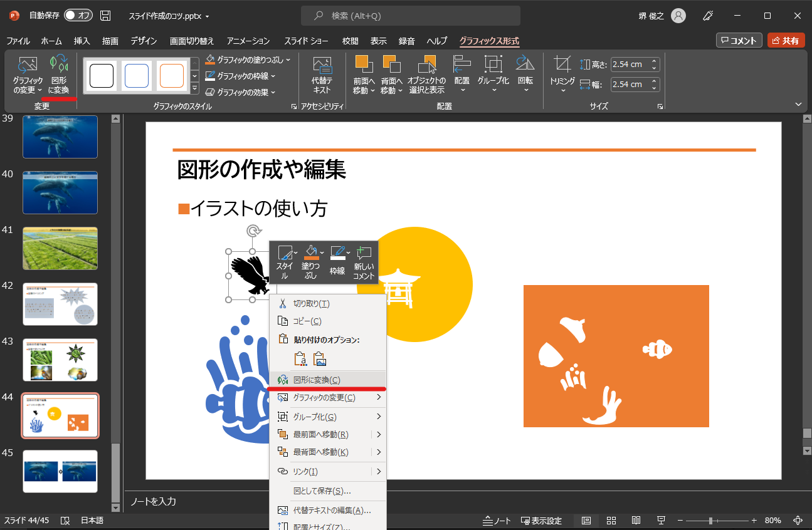Screen dimensions: 812x530
Task: Open the File tab
Action: coord(18,41)
